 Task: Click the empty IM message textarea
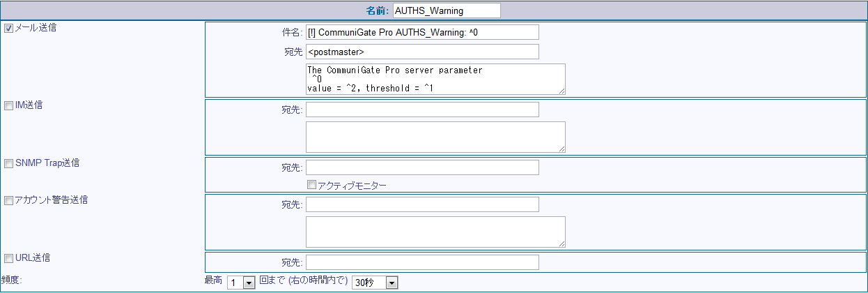pos(435,137)
